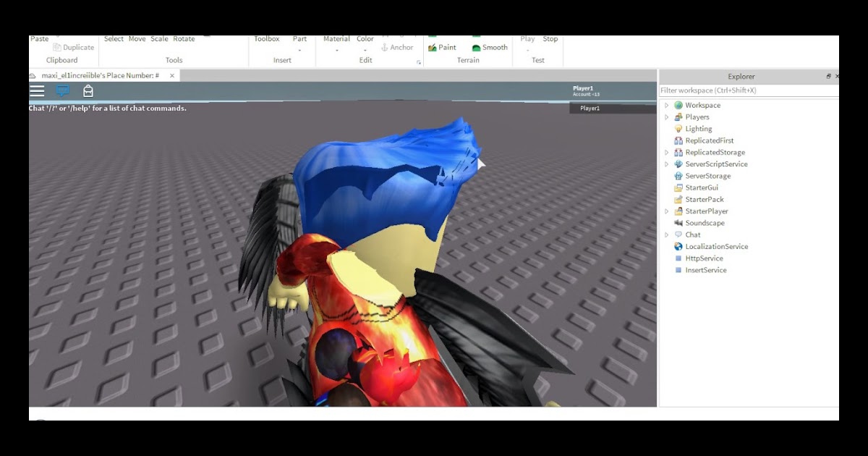This screenshot has width=868, height=456.
Task: Open the Color dropdown arrow
Action: pos(365,50)
